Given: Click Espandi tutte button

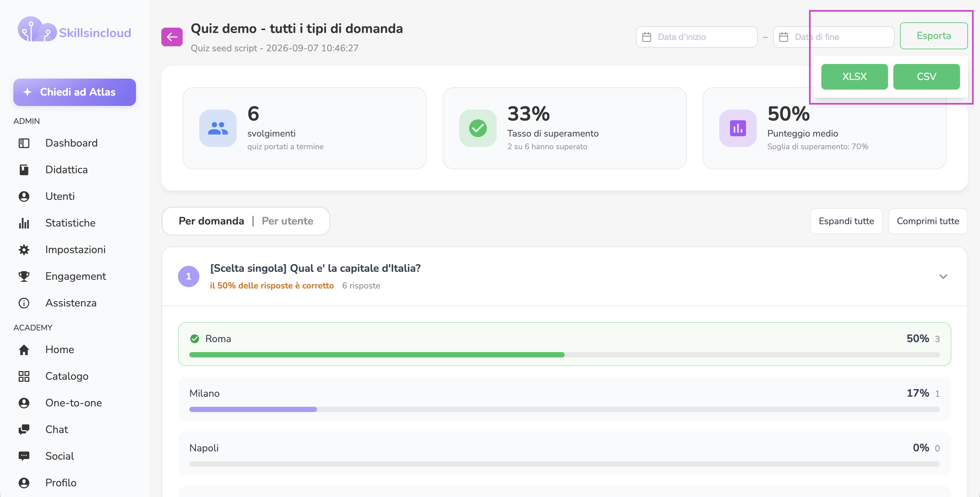Looking at the screenshot, I should pos(846,221).
